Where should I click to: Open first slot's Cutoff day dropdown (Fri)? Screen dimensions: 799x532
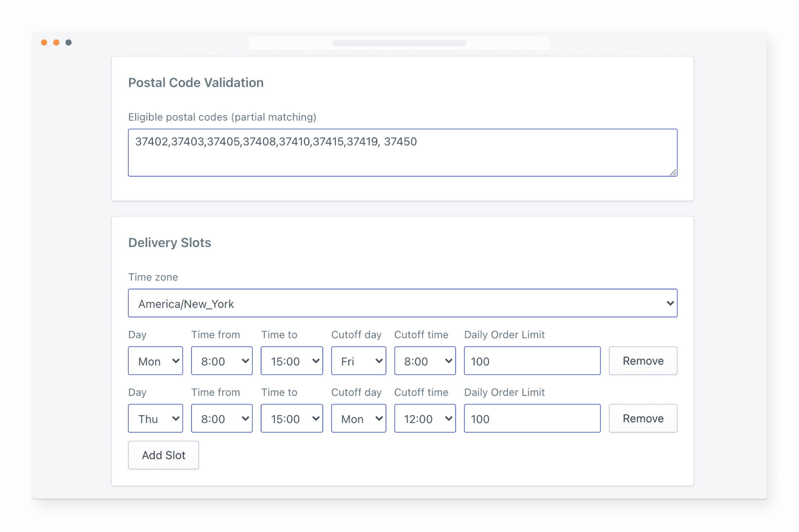[358, 361]
